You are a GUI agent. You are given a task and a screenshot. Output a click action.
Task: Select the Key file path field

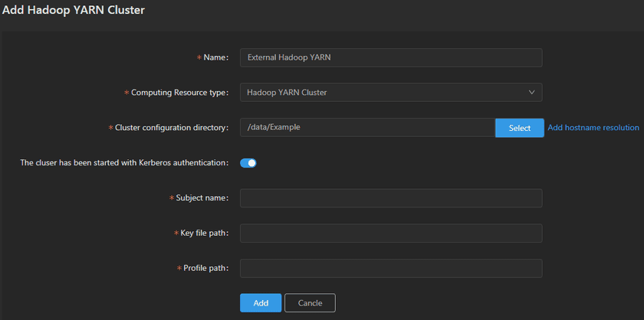coord(390,233)
